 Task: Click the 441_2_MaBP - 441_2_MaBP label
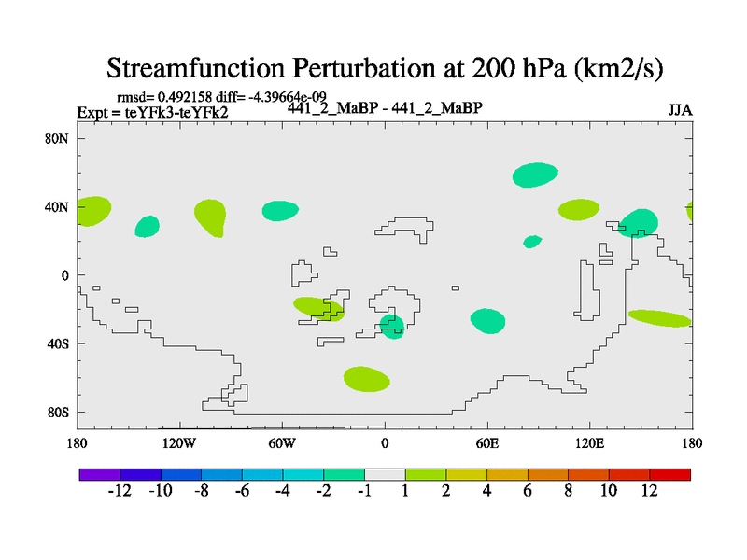(x=384, y=107)
